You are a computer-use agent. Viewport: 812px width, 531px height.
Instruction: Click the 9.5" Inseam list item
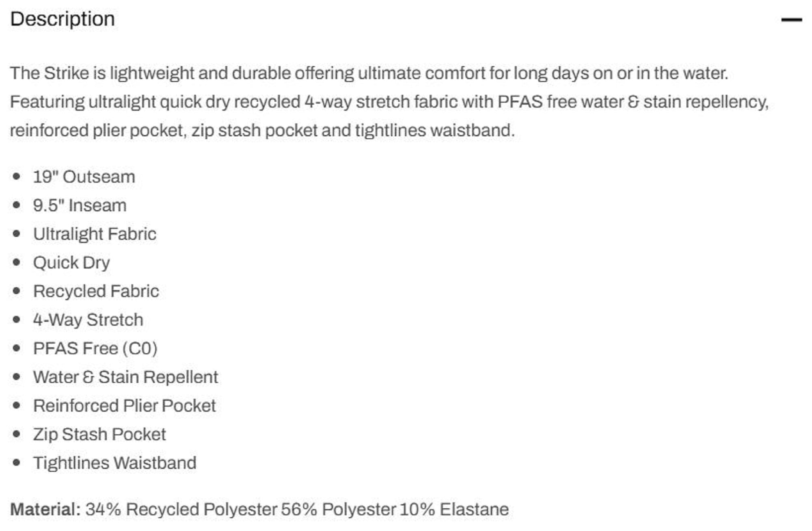pyautogui.click(x=80, y=205)
